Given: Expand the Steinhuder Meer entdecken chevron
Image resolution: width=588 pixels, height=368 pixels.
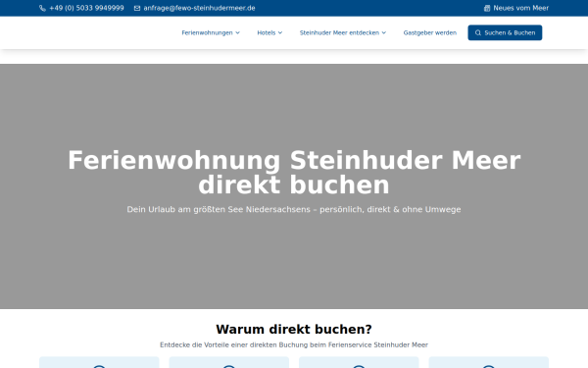Looking at the screenshot, I should point(384,33).
